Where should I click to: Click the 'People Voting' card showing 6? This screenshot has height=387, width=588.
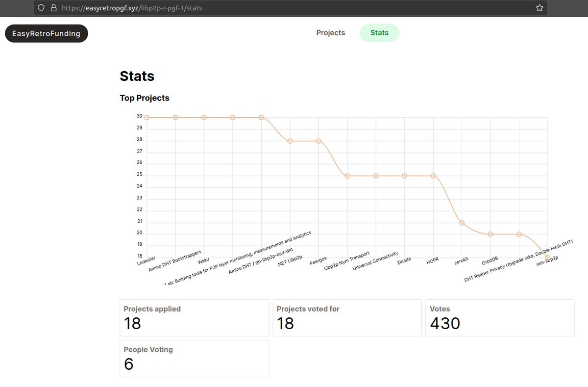194,359
